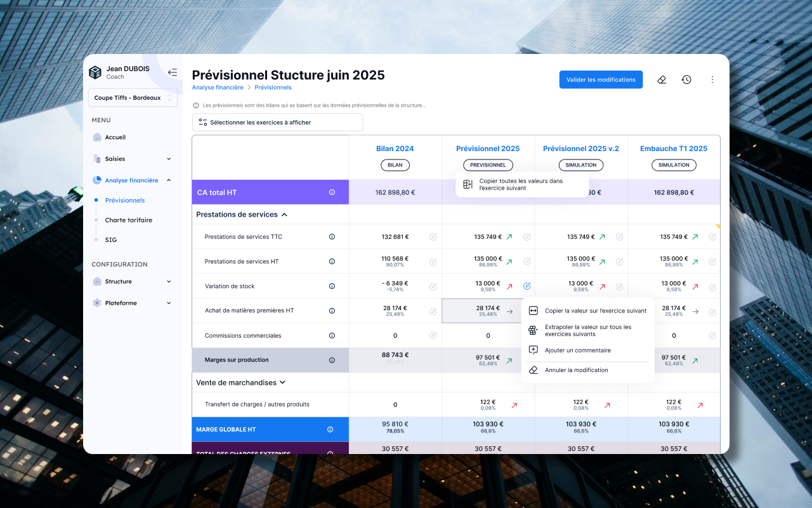Open the Coupe Tiffs - Bordeaux structure selector

click(x=133, y=98)
